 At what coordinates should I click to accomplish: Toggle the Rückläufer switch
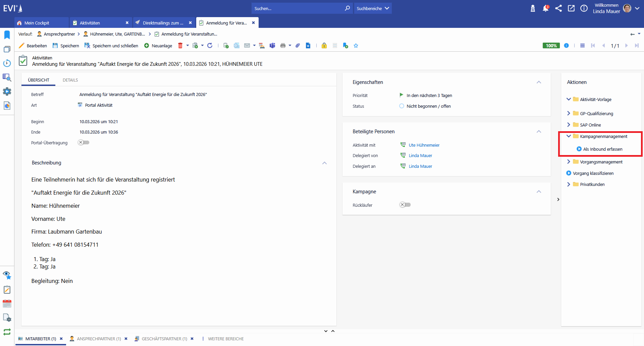click(x=405, y=205)
